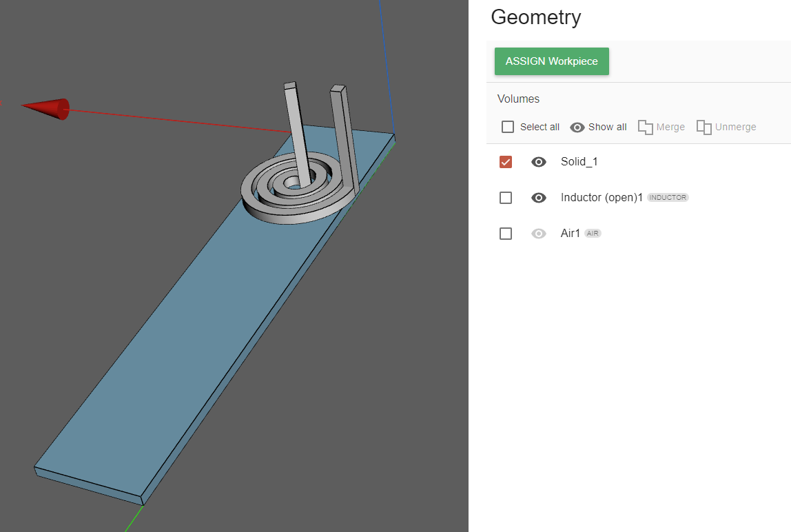Check the Air1 checkbox

point(506,234)
